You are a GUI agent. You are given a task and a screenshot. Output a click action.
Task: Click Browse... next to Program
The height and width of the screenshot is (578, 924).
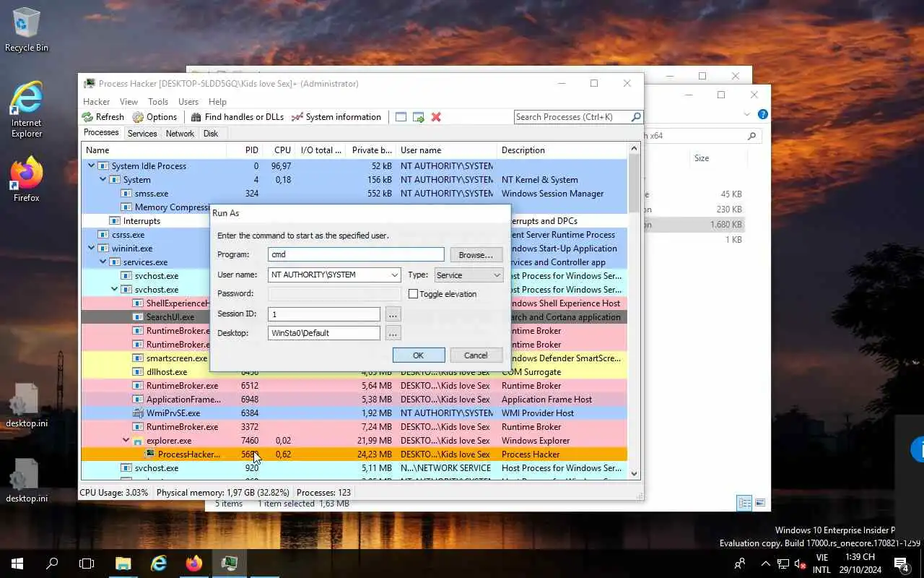476,254
